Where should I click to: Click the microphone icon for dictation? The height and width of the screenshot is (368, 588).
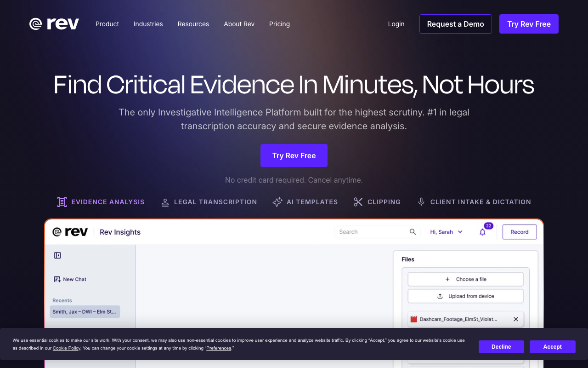pos(421,202)
